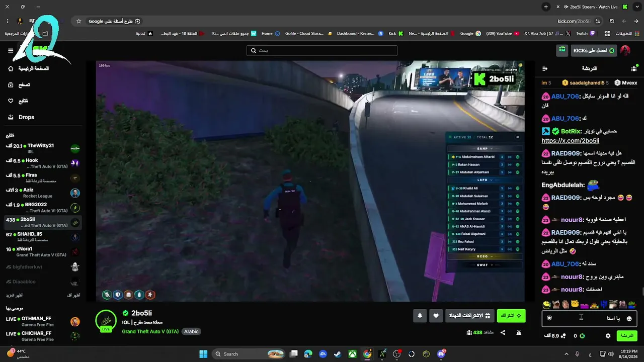Open Firas channel in sidebar
The image size is (644, 362).
coord(43,178)
